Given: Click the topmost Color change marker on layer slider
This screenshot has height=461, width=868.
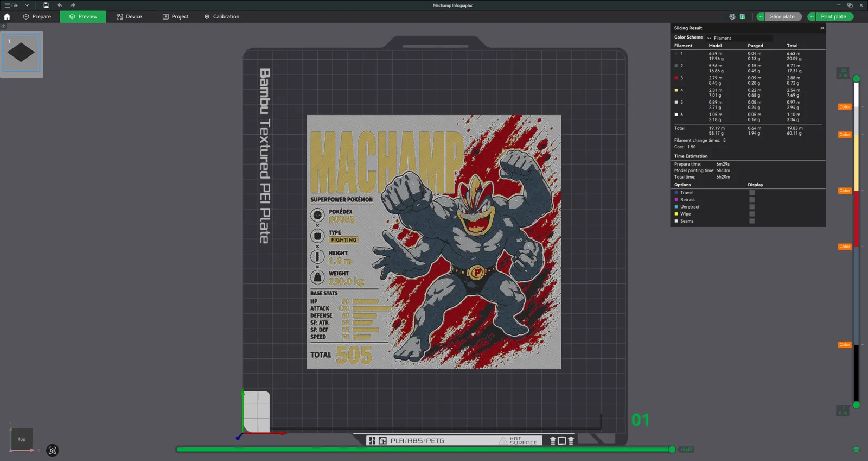Looking at the screenshot, I should coord(845,107).
